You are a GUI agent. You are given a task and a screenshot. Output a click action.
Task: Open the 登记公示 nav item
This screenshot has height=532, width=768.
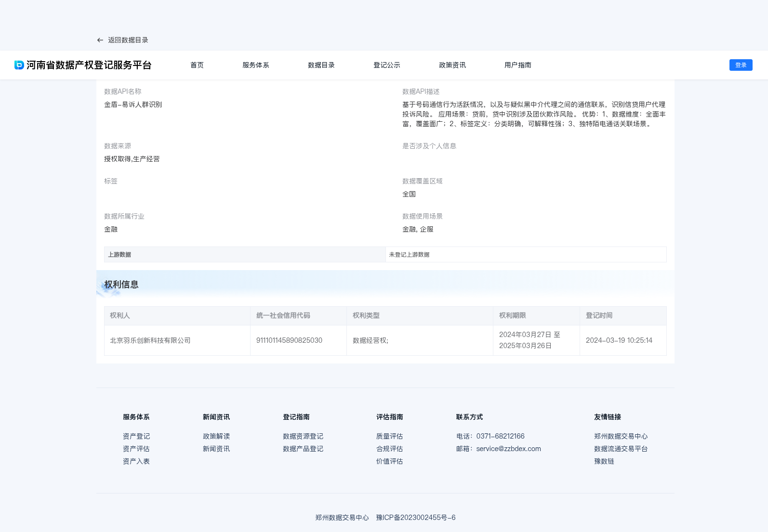[387, 65]
